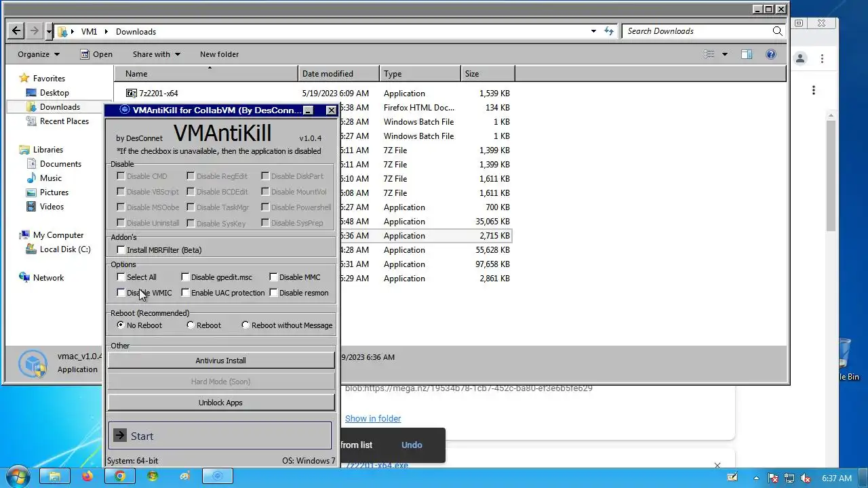Open Desktop from the Favorites list
The height and width of the screenshot is (488, 868).
click(x=54, y=93)
